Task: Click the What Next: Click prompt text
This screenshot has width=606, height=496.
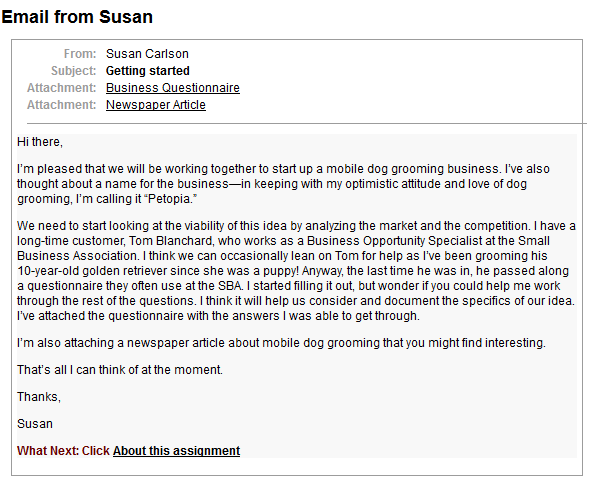Action: point(63,451)
